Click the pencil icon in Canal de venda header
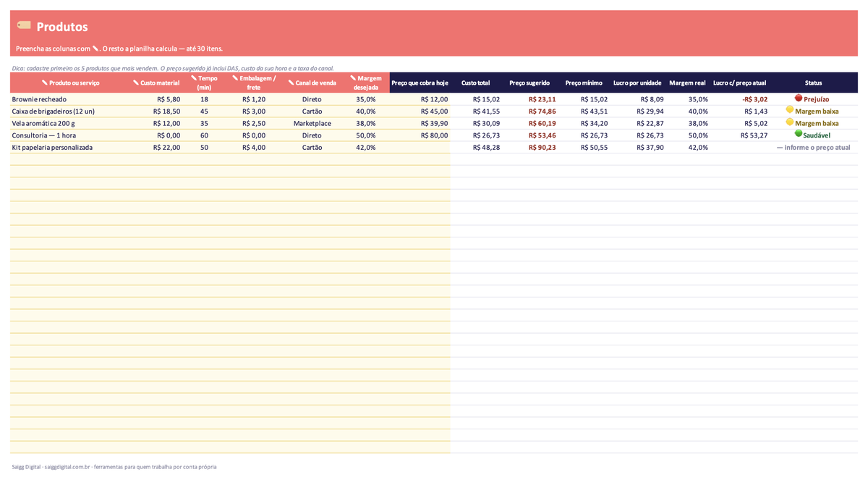 (x=291, y=83)
